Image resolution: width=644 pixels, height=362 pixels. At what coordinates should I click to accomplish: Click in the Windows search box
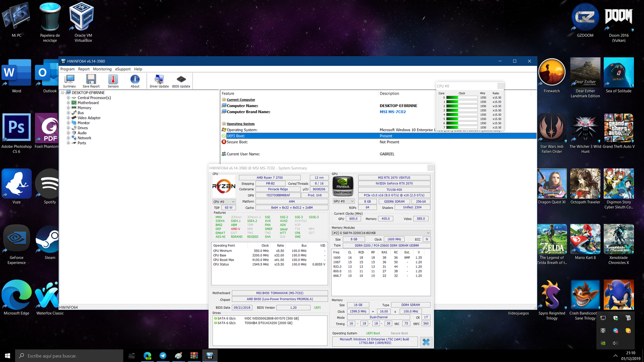(x=69, y=355)
